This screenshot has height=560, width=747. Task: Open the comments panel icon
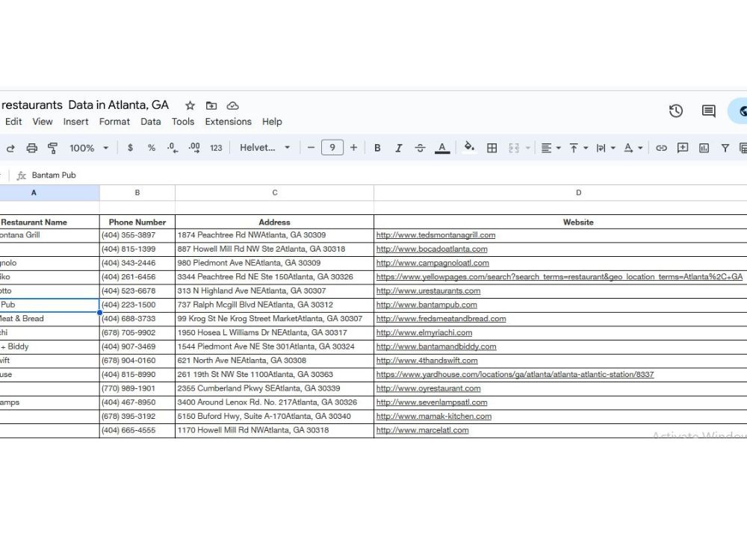point(708,111)
